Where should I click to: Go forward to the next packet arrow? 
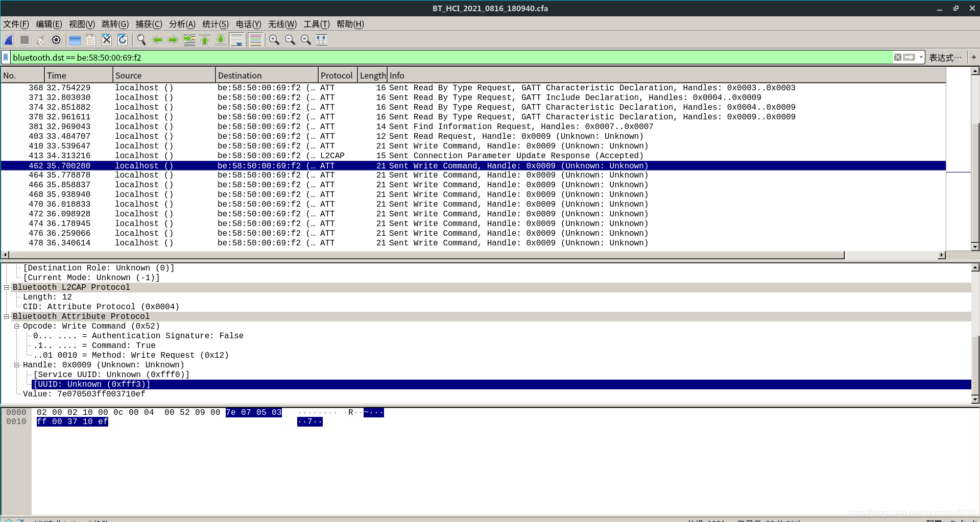[x=173, y=40]
